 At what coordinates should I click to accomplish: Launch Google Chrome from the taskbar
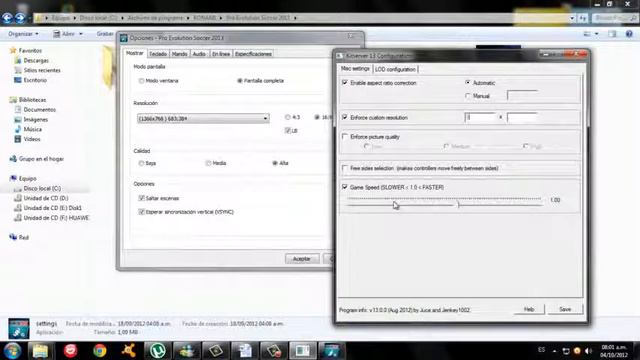(100, 351)
